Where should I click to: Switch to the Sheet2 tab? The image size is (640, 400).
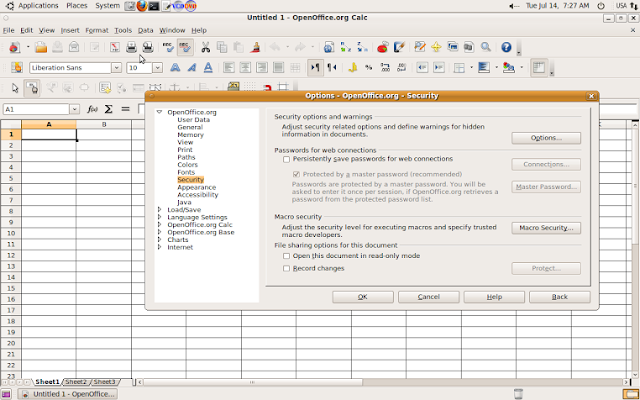[76, 382]
